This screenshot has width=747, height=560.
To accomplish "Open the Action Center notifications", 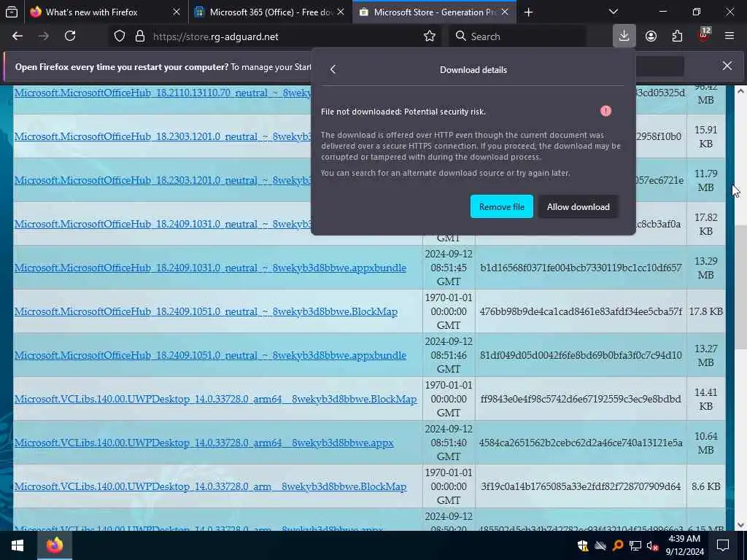I will [x=723, y=545].
